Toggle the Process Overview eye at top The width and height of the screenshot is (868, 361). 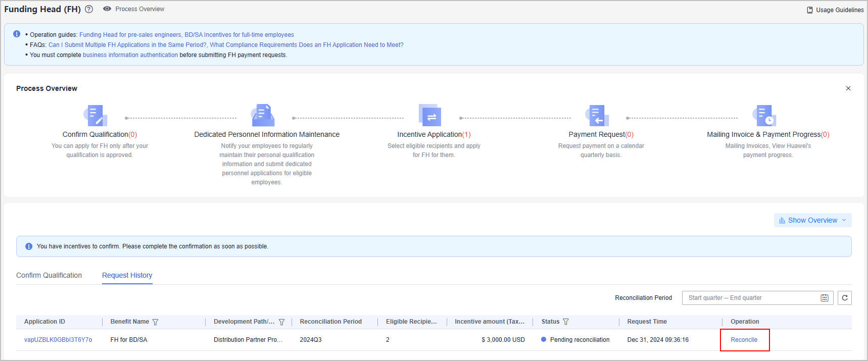(x=107, y=9)
